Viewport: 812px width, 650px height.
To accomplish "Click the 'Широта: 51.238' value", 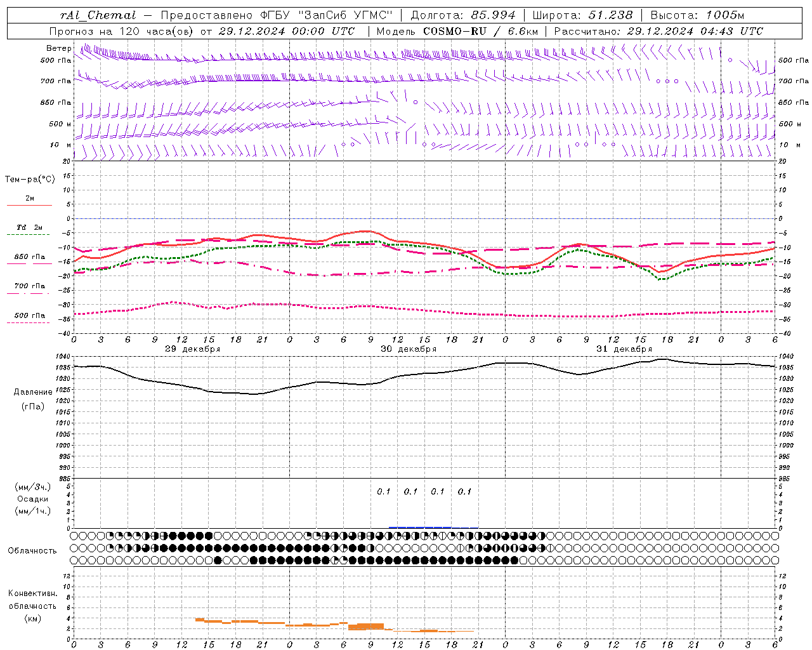I will pos(582,15).
